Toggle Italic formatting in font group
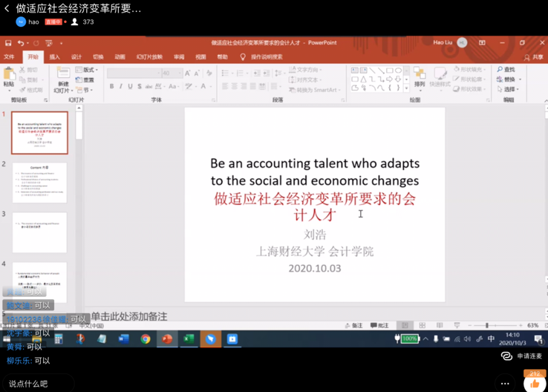The image size is (548, 392). 121,87
